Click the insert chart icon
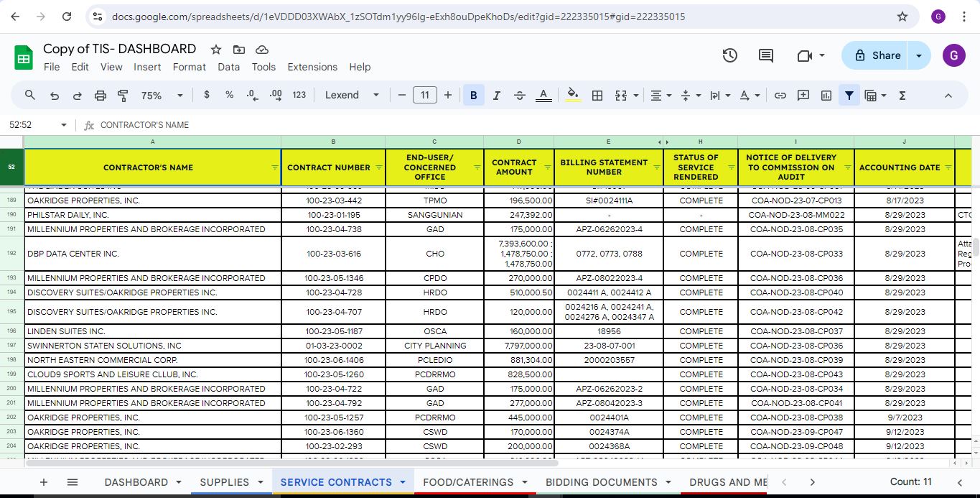The height and width of the screenshot is (498, 980). [x=826, y=96]
